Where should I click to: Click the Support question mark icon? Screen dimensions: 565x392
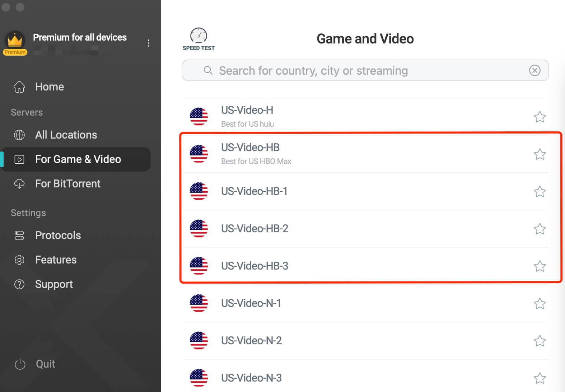pos(19,284)
